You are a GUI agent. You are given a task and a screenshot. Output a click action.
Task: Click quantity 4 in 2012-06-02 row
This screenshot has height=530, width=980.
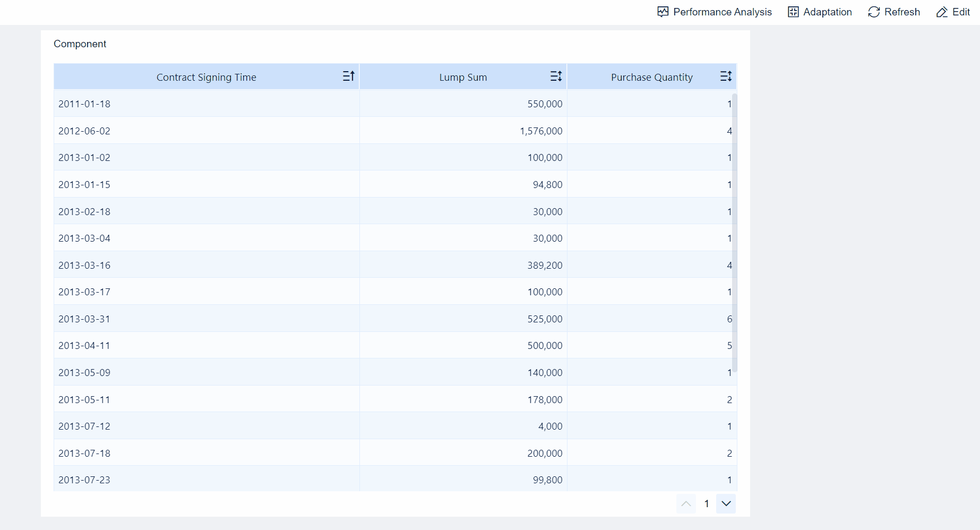(729, 131)
